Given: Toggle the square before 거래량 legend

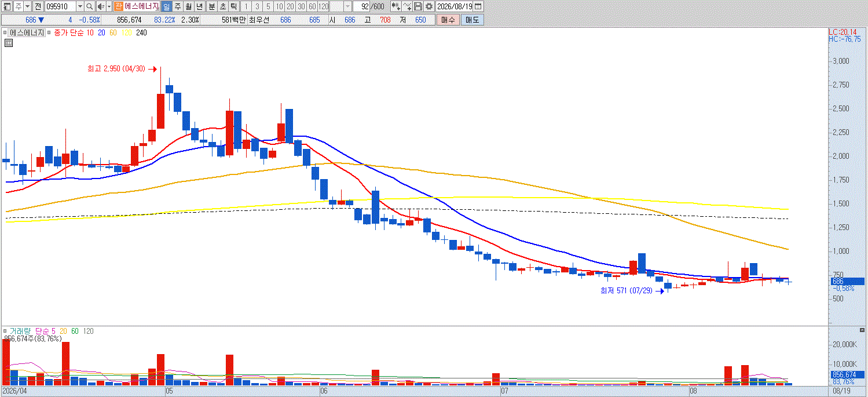Looking at the screenshot, I should pos(5,331).
